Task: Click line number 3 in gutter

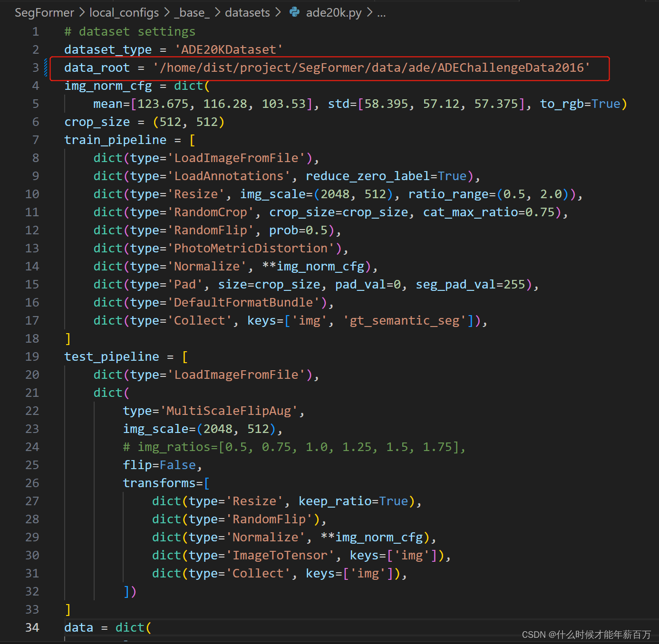Action: point(36,68)
